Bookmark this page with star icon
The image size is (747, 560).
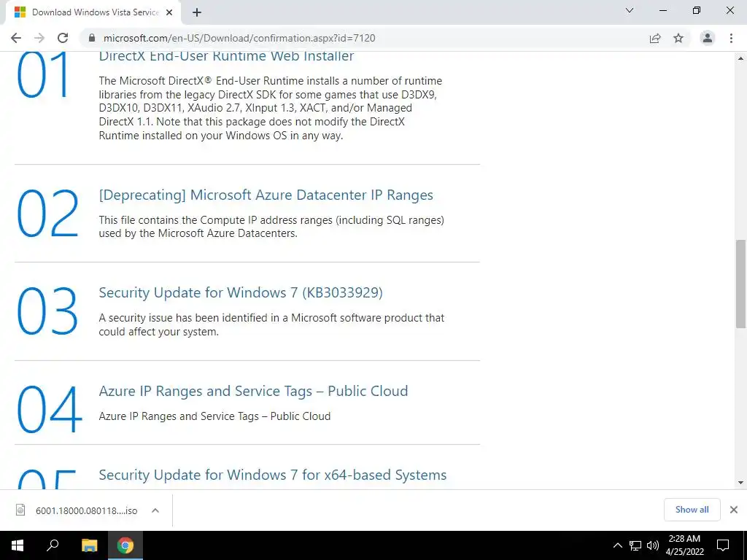click(x=678, y=38)
